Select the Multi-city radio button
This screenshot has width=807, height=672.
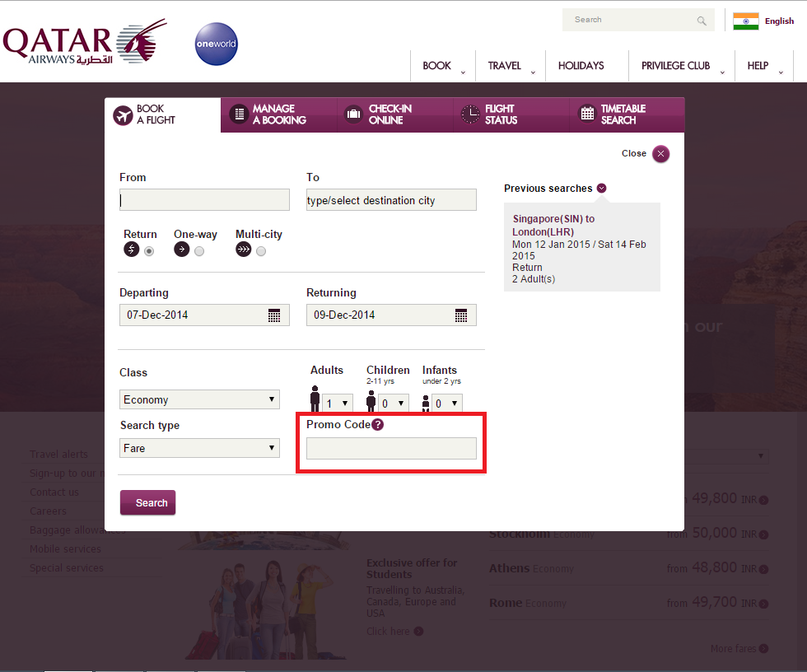coord(261,251)
